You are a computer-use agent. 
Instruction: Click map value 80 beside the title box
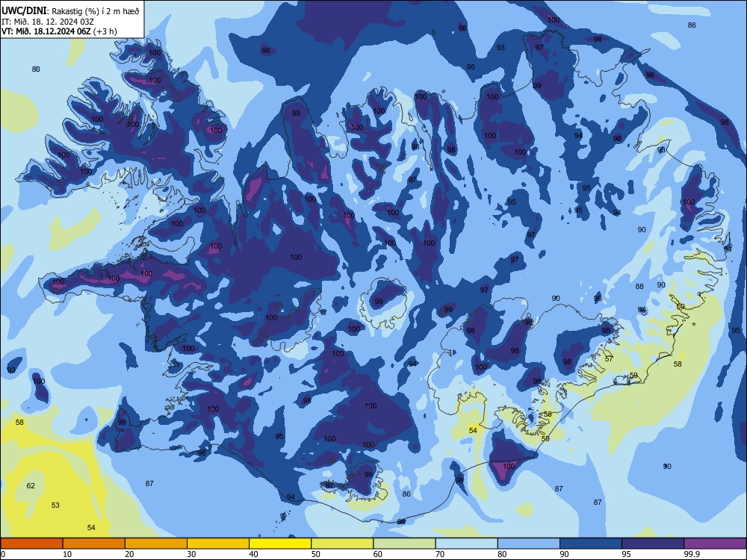point(36,69)
